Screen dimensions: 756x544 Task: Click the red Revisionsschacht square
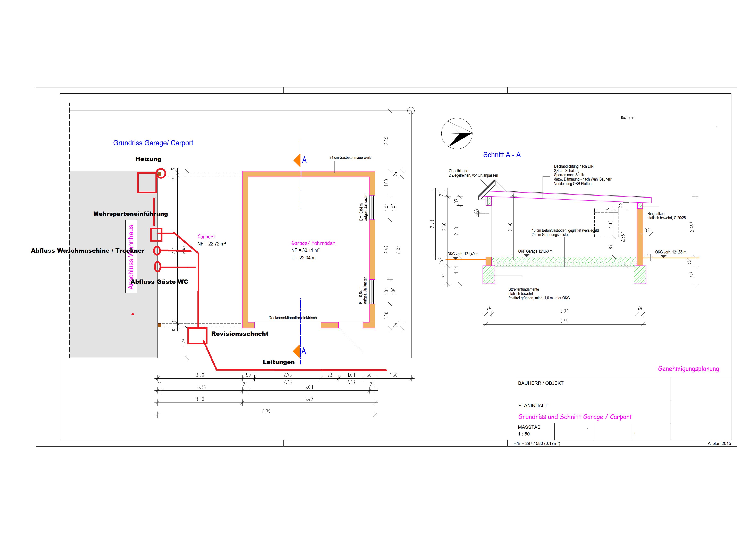tap(197, 335)
